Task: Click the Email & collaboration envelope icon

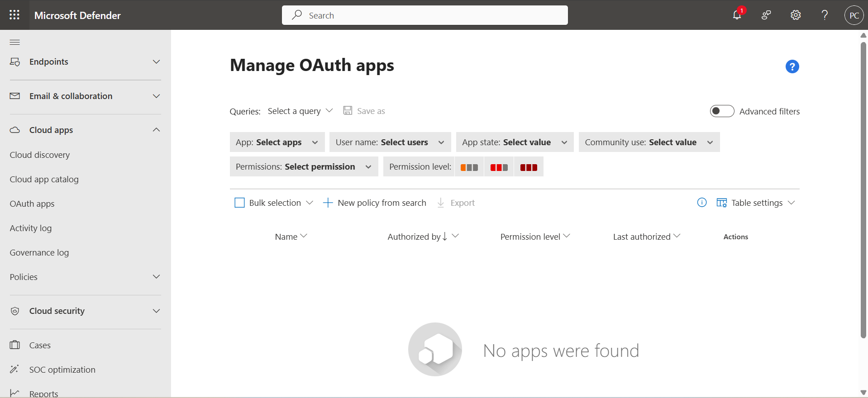Action: [x=15, y=96]
